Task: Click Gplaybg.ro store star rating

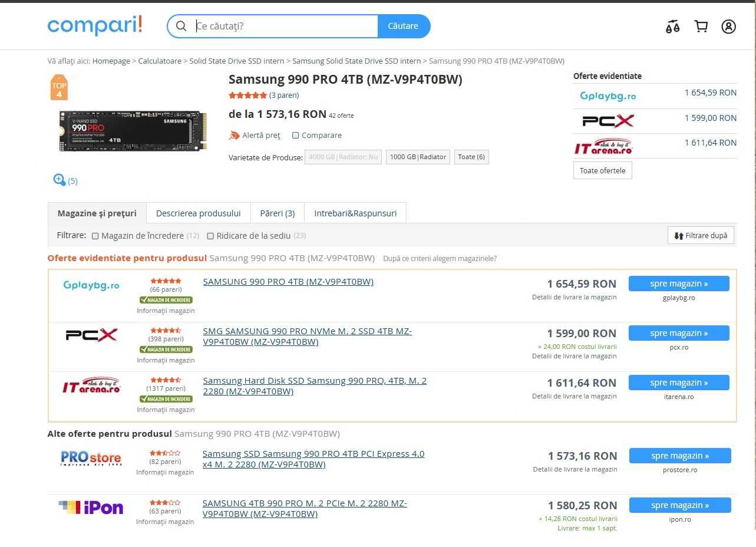Action: point(166,281)
